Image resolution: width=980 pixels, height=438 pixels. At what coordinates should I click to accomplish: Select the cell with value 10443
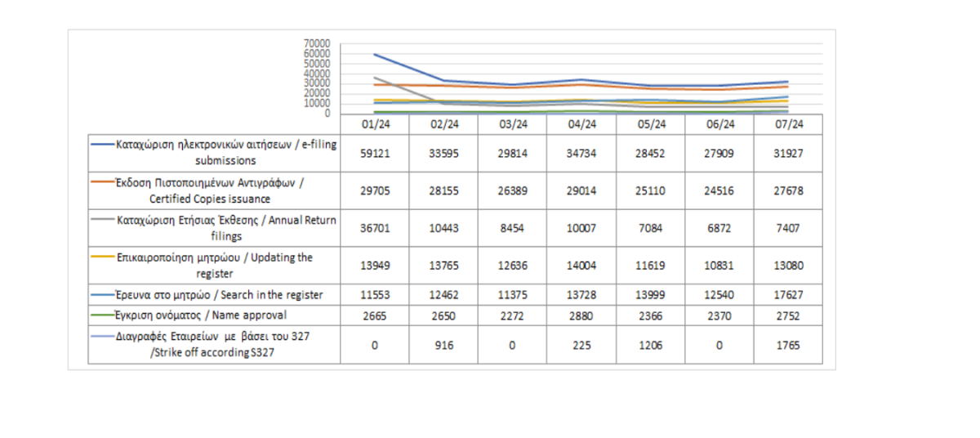443,228
